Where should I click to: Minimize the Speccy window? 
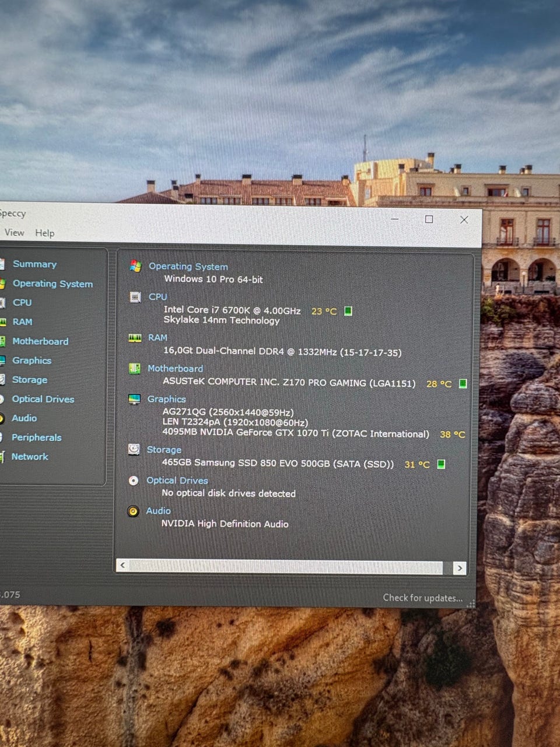click(395, 219)
